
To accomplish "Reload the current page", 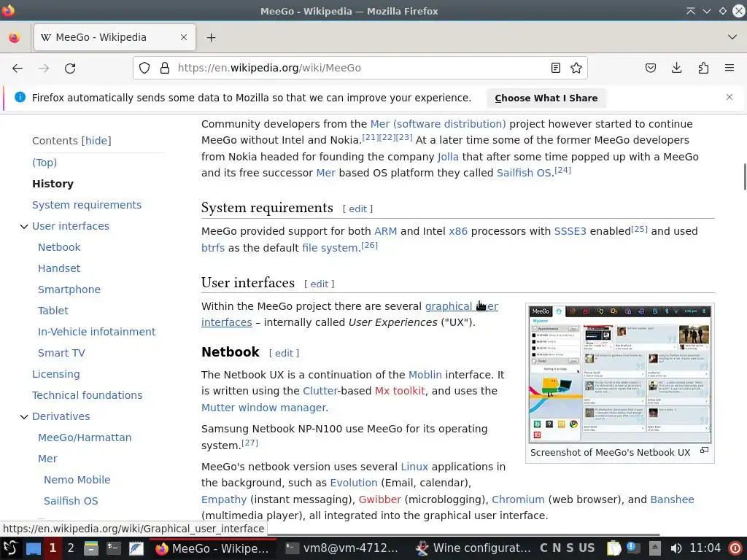I will pyautogui.click(x=70, y=68).
